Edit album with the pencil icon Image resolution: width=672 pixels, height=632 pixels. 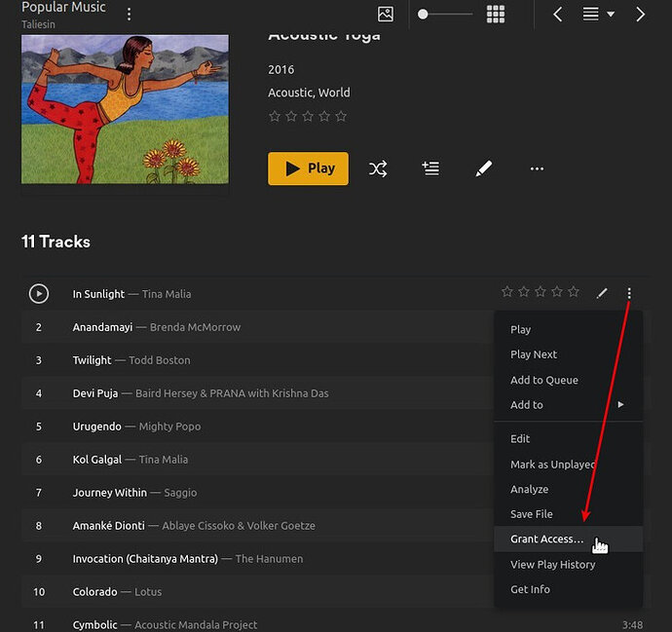point(484,168)
